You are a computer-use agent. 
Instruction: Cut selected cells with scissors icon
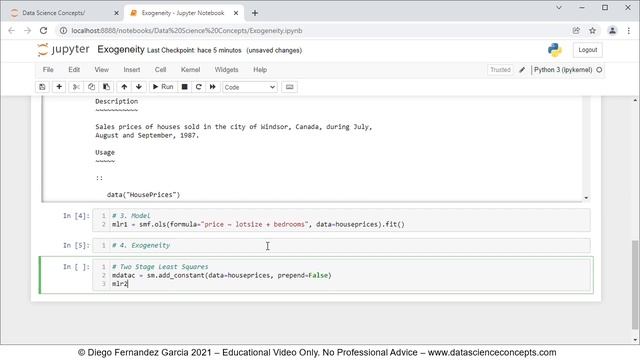pos(76,87)
